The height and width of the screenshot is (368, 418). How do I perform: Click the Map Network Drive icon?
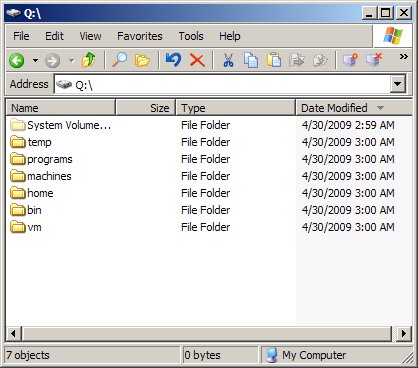(x=351, y=60)
